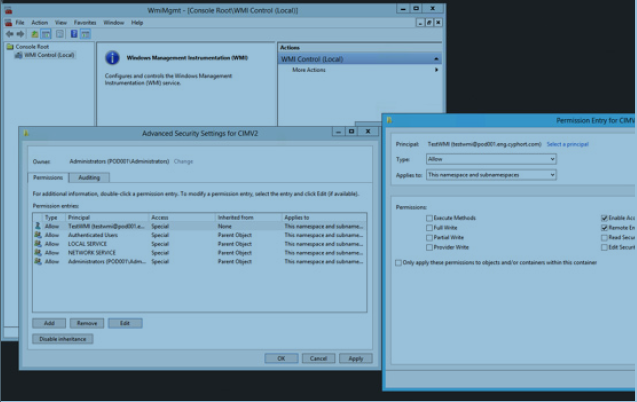Click the WMI Control (Local) tree icon
This screenshot has width=637, height=402.
[x=19, y=55]
